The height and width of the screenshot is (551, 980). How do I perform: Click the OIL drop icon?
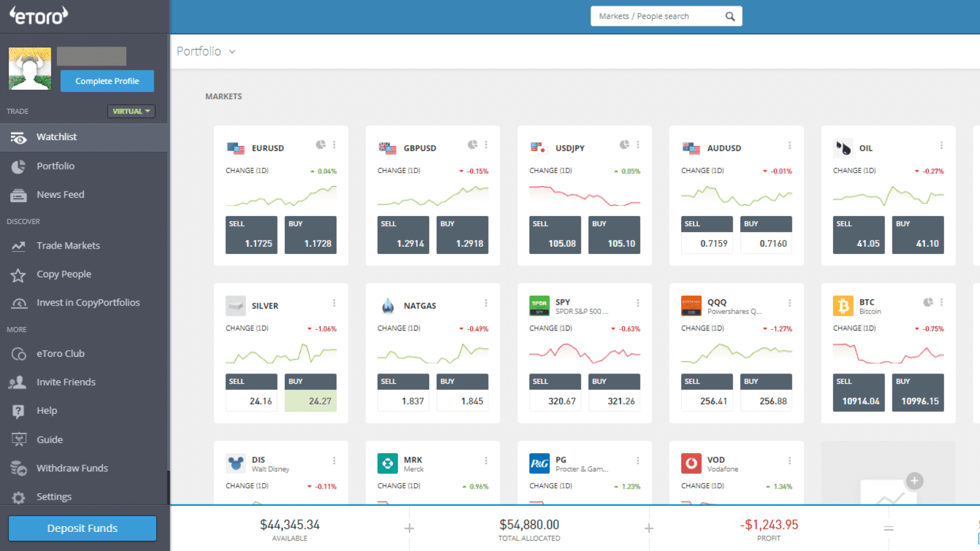pyautogui.click(x=843, y=148)
